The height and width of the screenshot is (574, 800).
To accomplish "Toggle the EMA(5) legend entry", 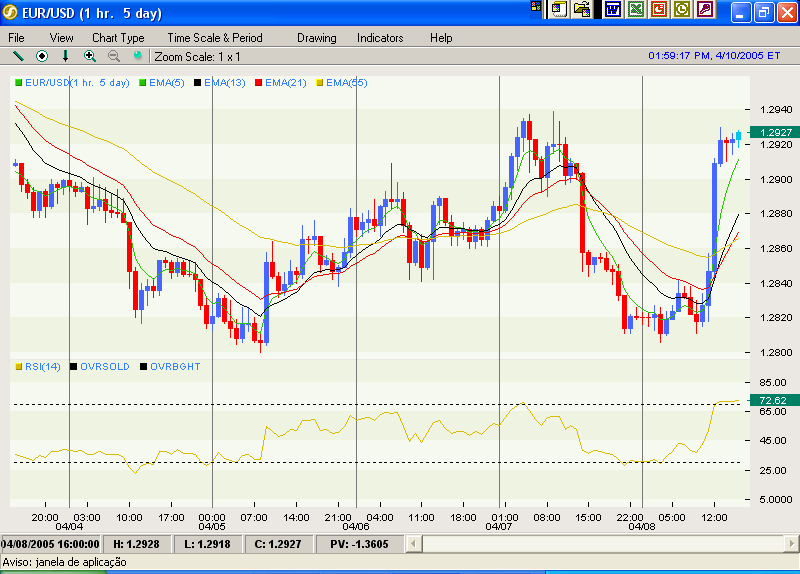I will tap(164, 83).
